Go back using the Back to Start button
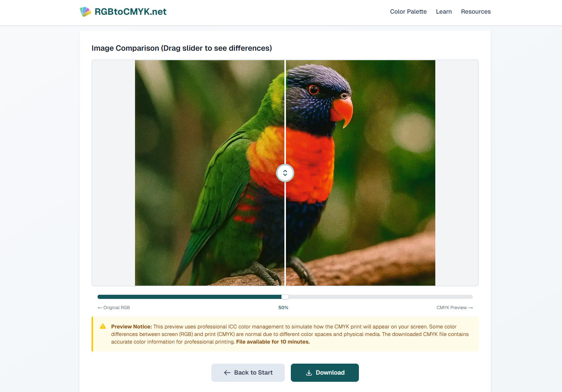Screen dimensions: 562x392 248,373
